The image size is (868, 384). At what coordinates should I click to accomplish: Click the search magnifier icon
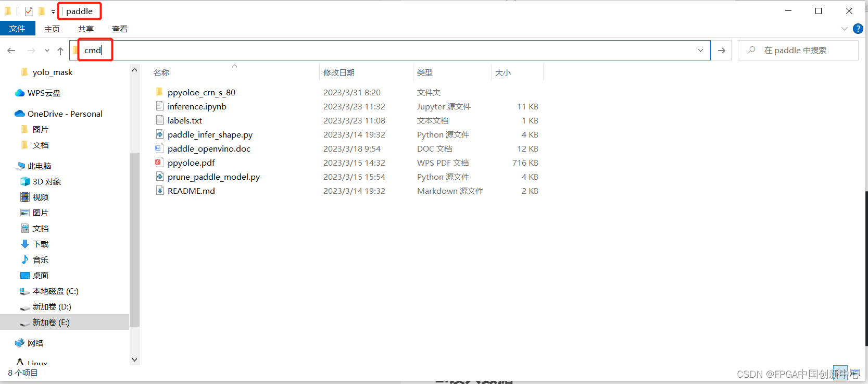[x=751, y=51]
